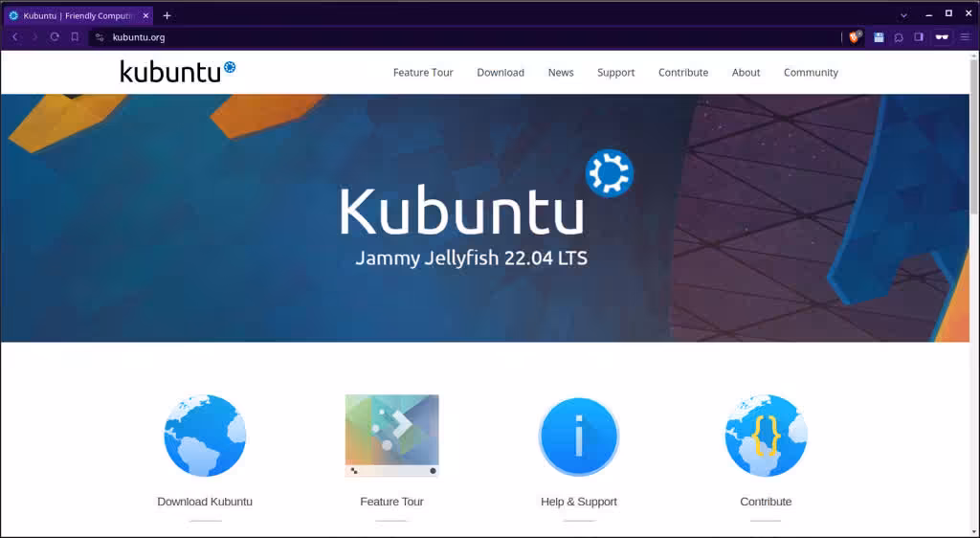980x538 pixels.
Task: Open the Download navigation menu item
Action: (501, 73)
